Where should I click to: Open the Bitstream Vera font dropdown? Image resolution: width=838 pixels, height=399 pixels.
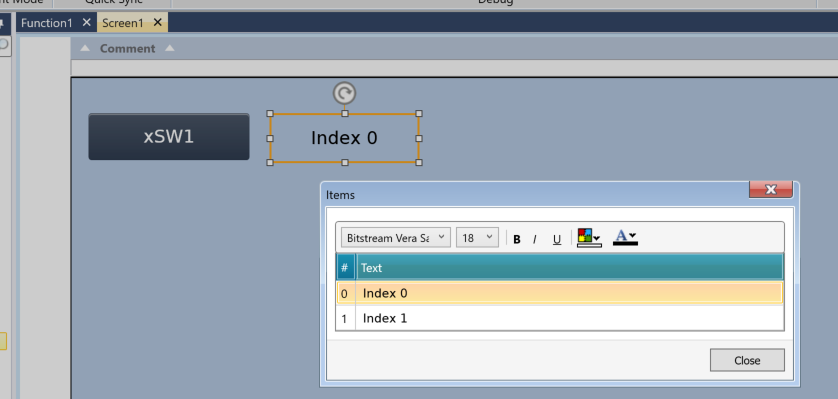(x=395, y=238)
